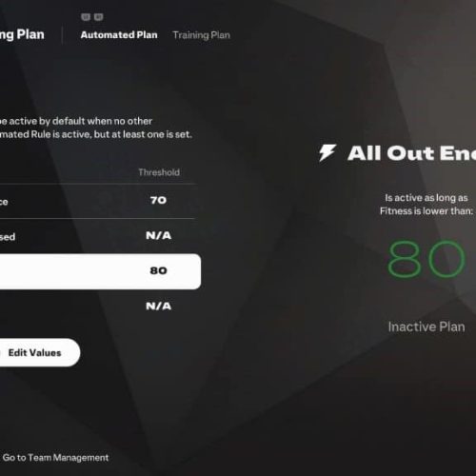Select the bottom N/A threshold rule row
This screenshot has width=476, height=476.
(x=97, y=307)
